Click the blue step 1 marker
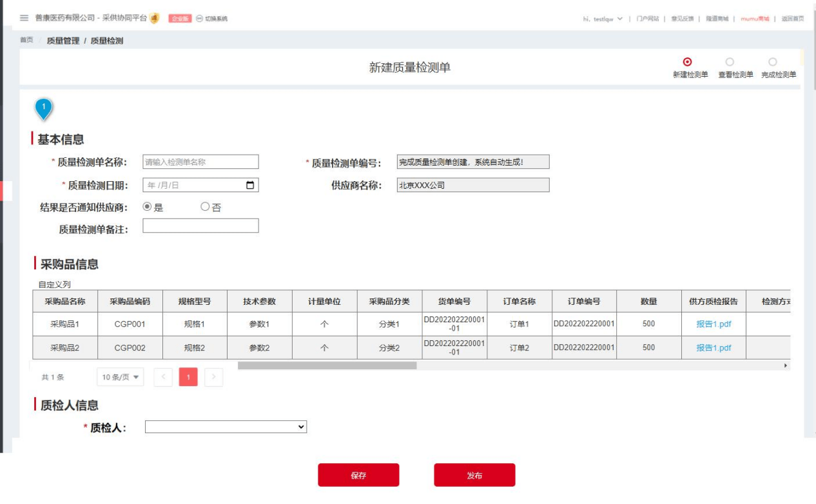 tap(43, 108)
